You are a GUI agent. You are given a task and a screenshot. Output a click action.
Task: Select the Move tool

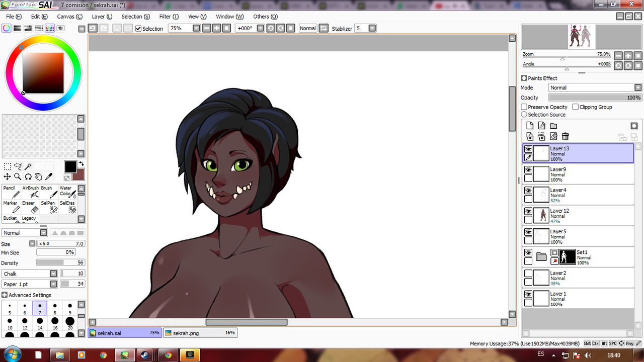pyautogui.click(x=8, y=176)
